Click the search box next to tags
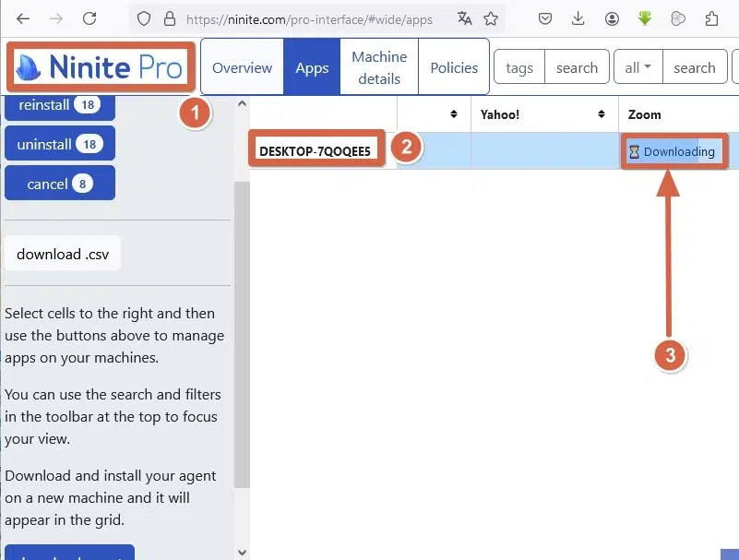The height and width of the screenshot is (560, 739). [x=577, y=67]
